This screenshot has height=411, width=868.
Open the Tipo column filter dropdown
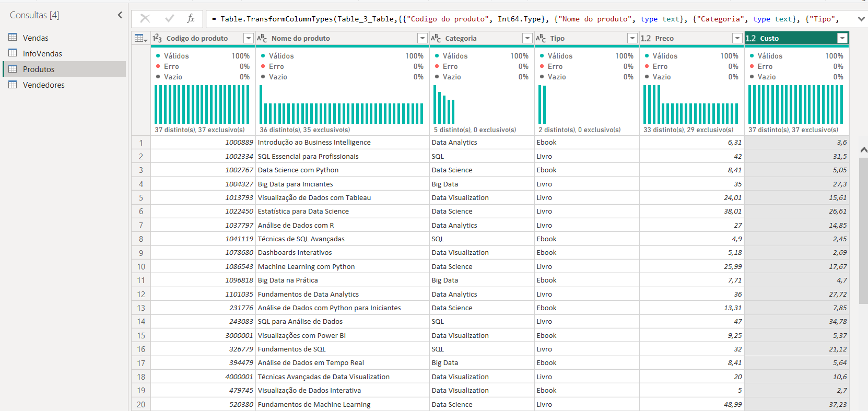[x=632, y=38]
